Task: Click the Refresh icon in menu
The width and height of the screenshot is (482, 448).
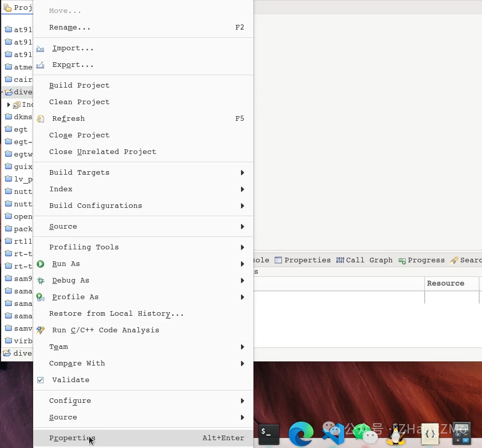Action: [40, 119]
